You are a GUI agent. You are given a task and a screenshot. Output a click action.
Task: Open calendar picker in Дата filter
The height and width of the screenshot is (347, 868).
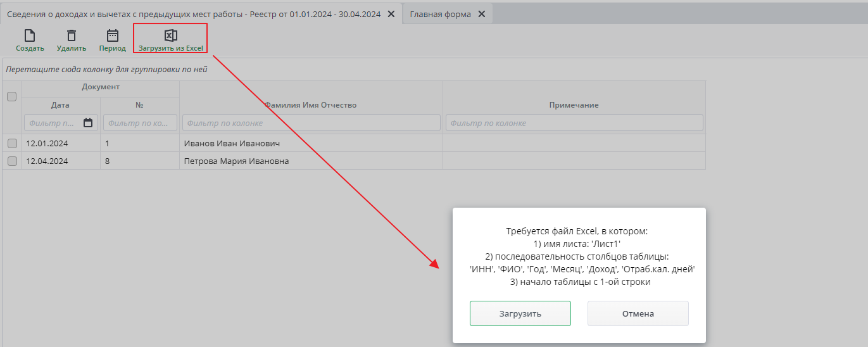point(88,123)
